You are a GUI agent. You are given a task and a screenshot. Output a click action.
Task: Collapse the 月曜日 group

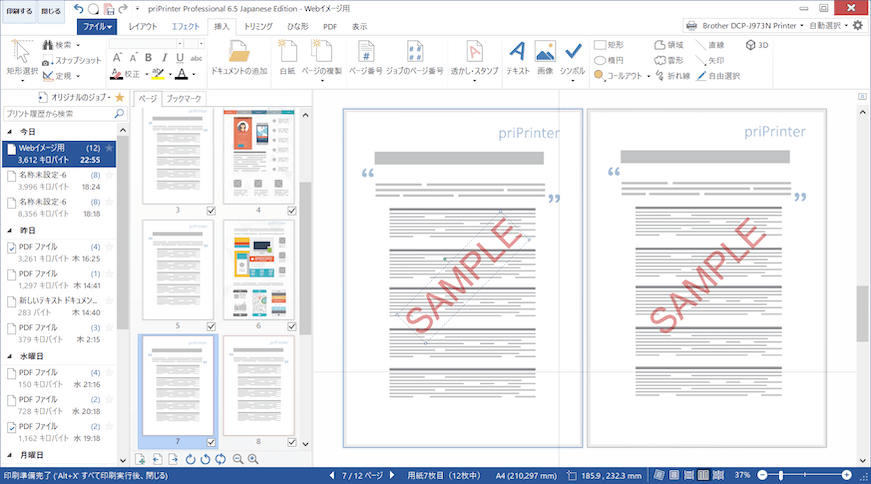click(9, 455)
